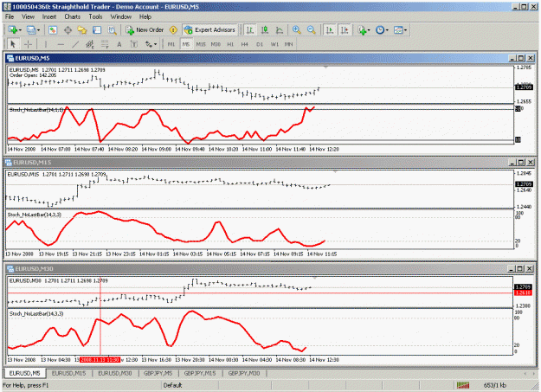Screen dimensions: 541x392
Task: Pick the trendline drawing tool
Action: tap(75, 44)
